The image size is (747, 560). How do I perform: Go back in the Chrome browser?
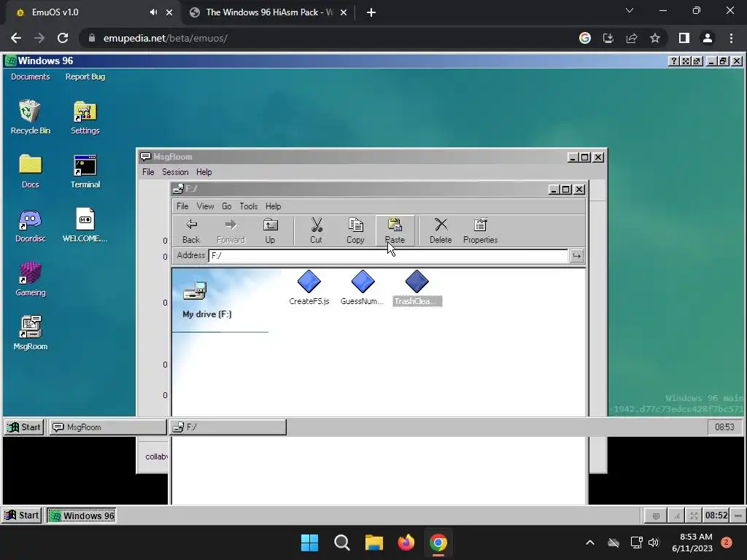[x=16, y=38]
